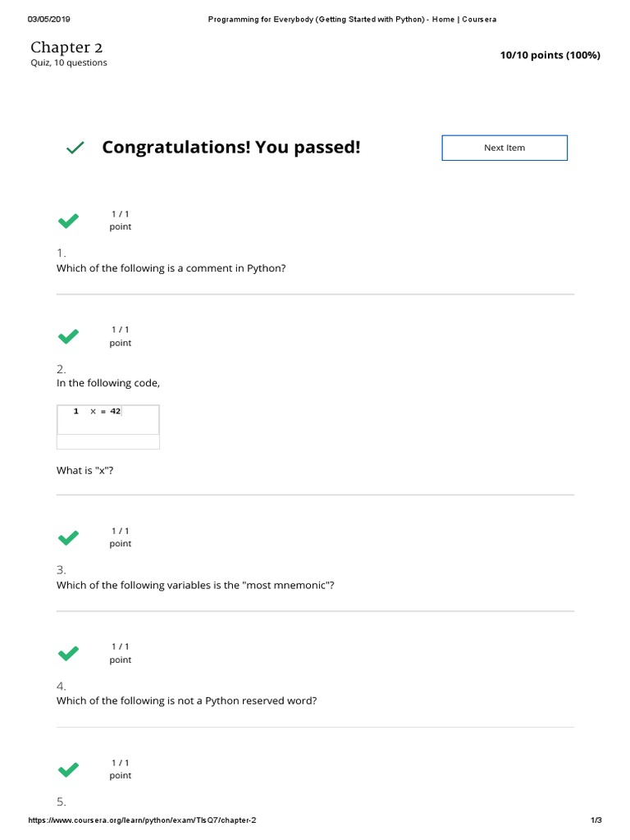Click the Next Item button
This screenshot has height=840, width=630.
pos(504,148)
